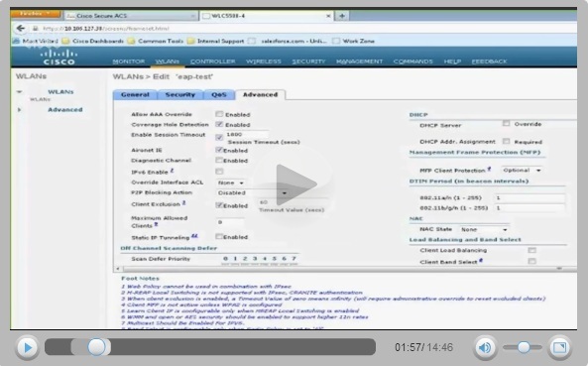
Task: Mute audio using the speaker icon
Action: (485, 347)
